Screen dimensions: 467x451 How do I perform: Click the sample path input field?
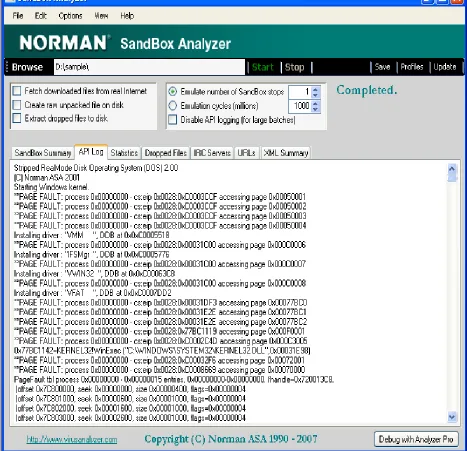[149, 67]
